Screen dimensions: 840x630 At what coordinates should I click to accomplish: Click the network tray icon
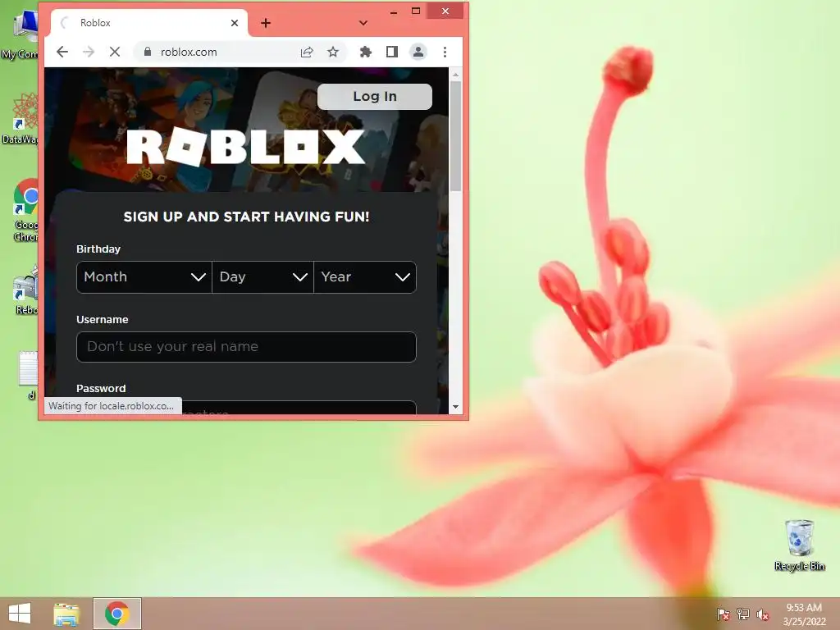tap(743, 614)
